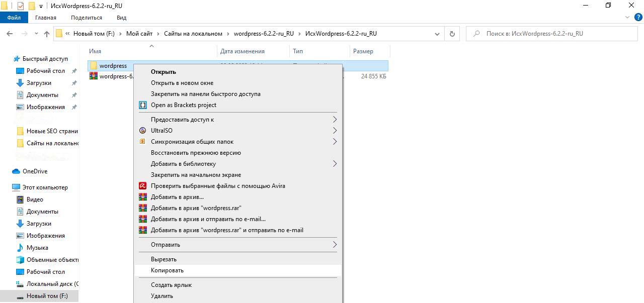Click the Avira scan icon
The height and width of the screenshot is (303, 644).
[x=142, y=186]
